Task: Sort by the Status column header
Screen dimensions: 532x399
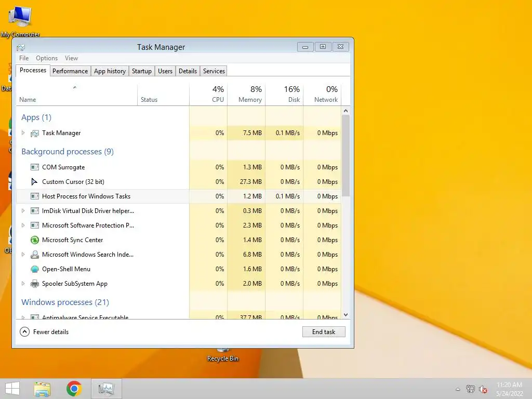Action: point(163,95)
